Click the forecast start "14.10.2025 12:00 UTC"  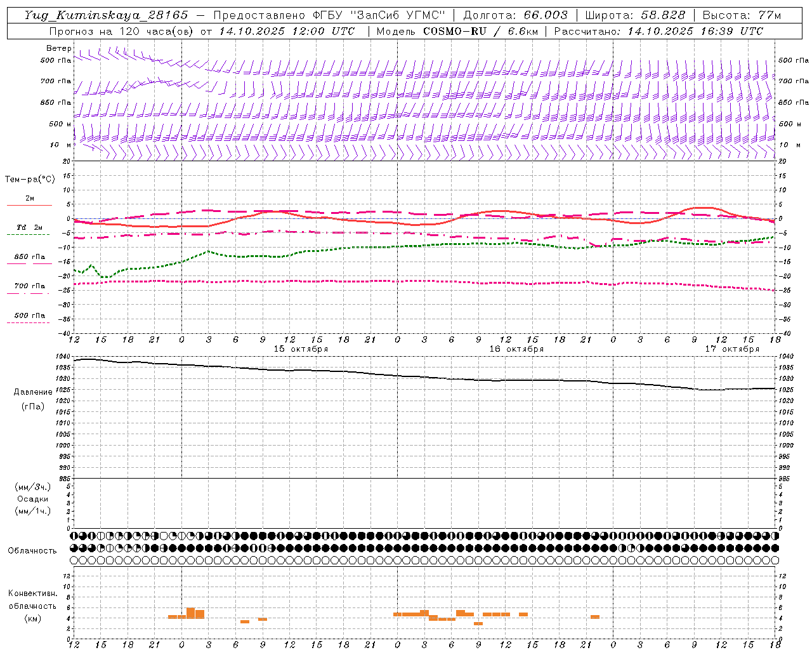(287, 31)
